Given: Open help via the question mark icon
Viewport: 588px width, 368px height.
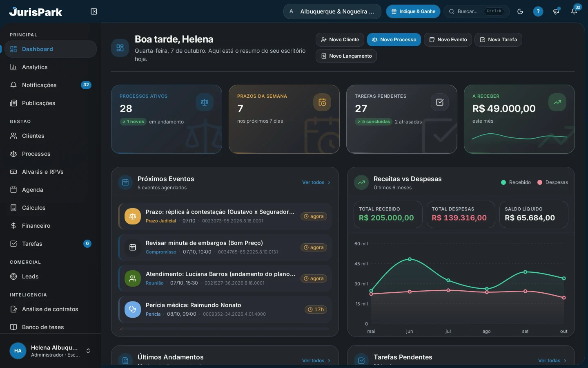Looking at the screenshot, I should (538, 11).
